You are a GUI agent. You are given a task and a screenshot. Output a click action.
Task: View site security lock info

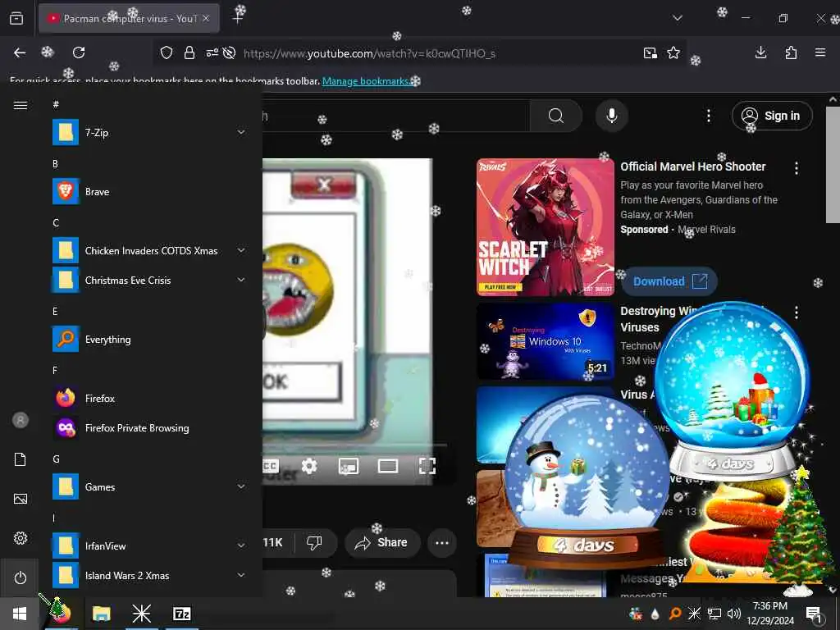click(x=189, y=52)
